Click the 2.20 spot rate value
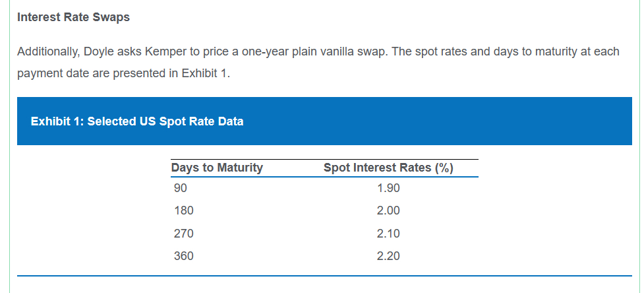Image resolution: width=644 pixels, height=293 pixels. click(x=388, y=255)
